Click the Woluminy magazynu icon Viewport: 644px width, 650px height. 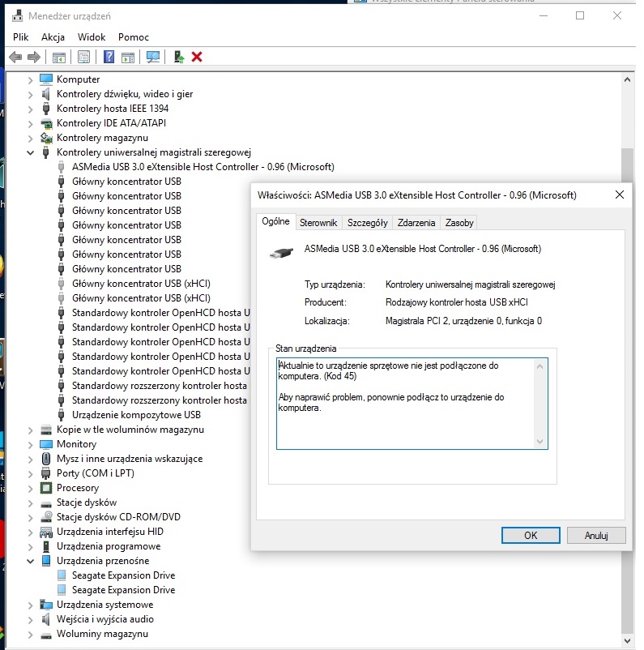46,635
